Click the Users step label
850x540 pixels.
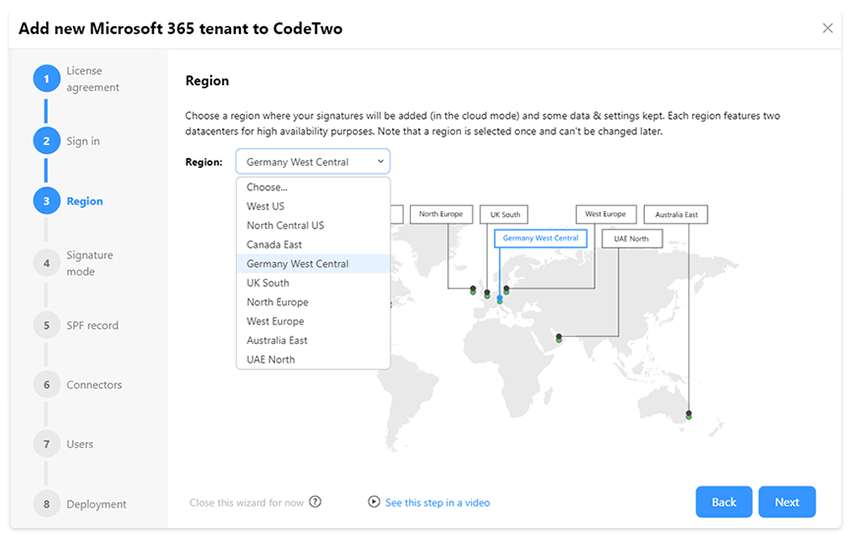coord(80,444)
